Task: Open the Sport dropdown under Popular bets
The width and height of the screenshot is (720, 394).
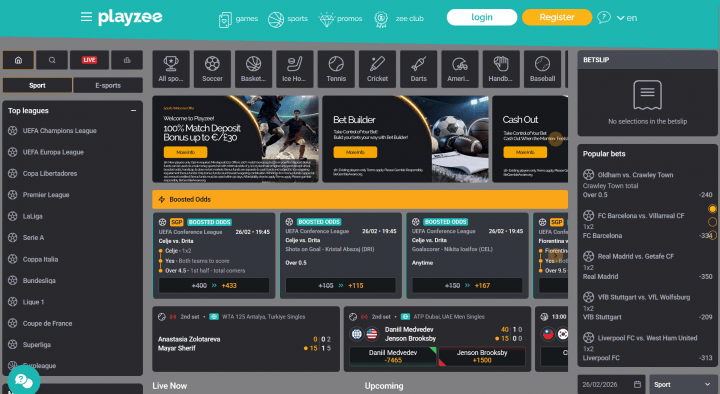Action: [x=682, y=384]
